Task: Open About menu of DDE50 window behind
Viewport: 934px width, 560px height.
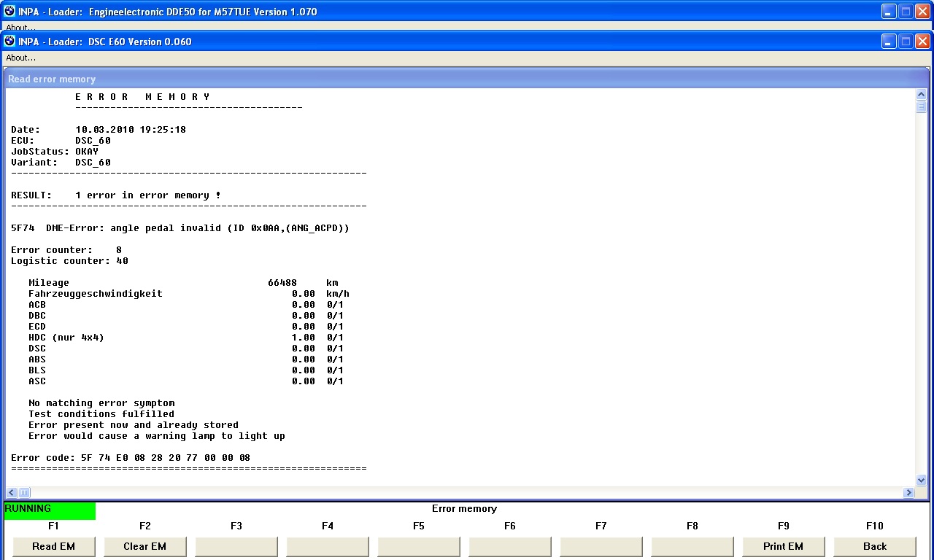Action: 20,28
